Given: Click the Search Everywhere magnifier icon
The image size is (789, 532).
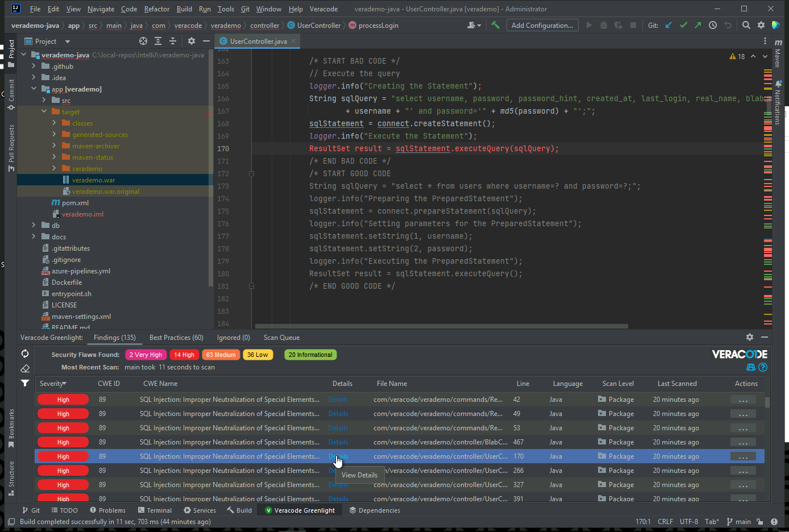Looking at the screenshot, I should [x=746, y=25].
